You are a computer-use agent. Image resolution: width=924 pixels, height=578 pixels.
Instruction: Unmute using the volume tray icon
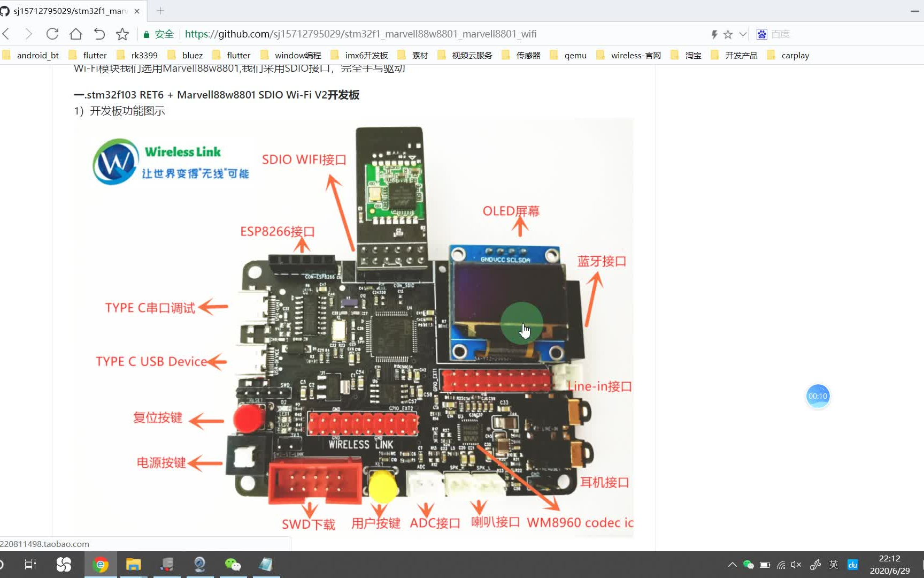click(796, 565)
